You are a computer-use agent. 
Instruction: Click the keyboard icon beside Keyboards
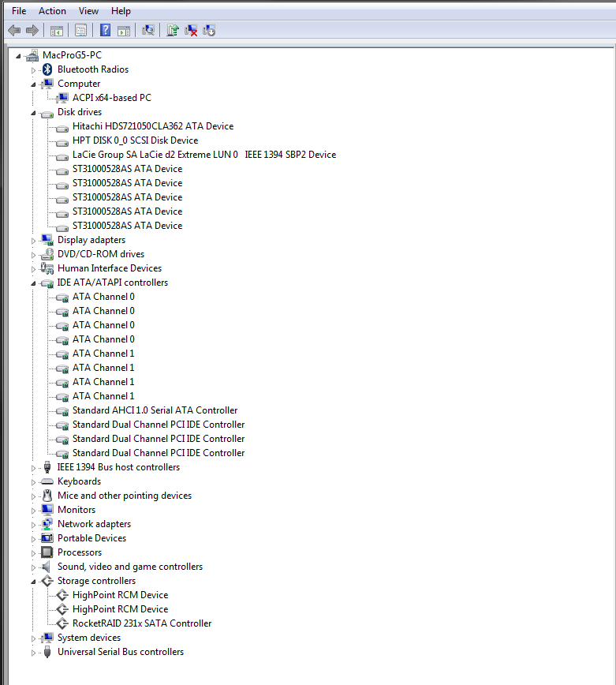point(47,481)
